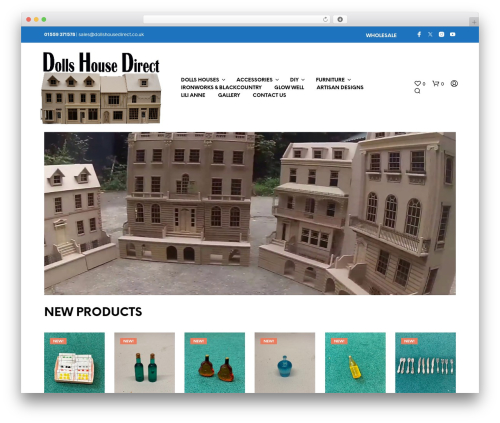Image resolution: width=500 pixels, height=423 pixels.
Task: Click the NEW PRODUCTS heading
Action: pos(93,312)
